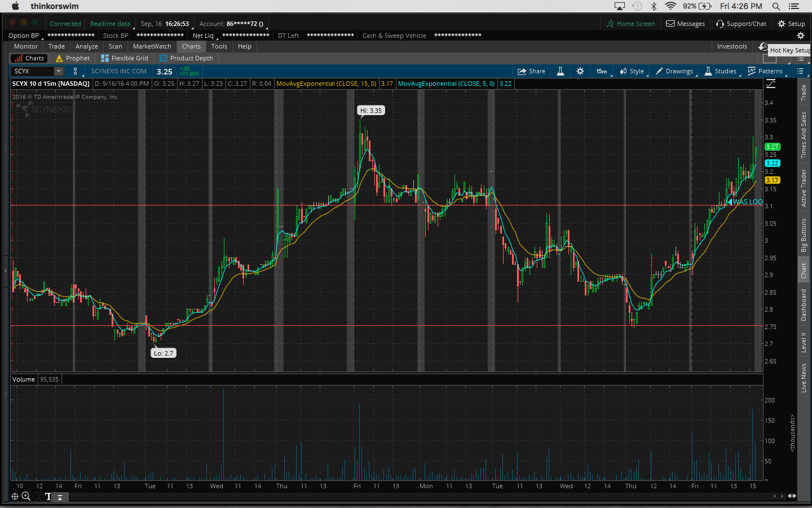Click the Messages envelope icon
Viewport: 812px width, 508px height.
[670, 24]
